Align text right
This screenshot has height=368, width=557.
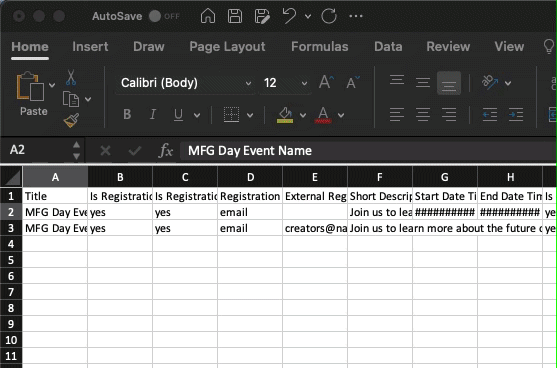(449, 115)
